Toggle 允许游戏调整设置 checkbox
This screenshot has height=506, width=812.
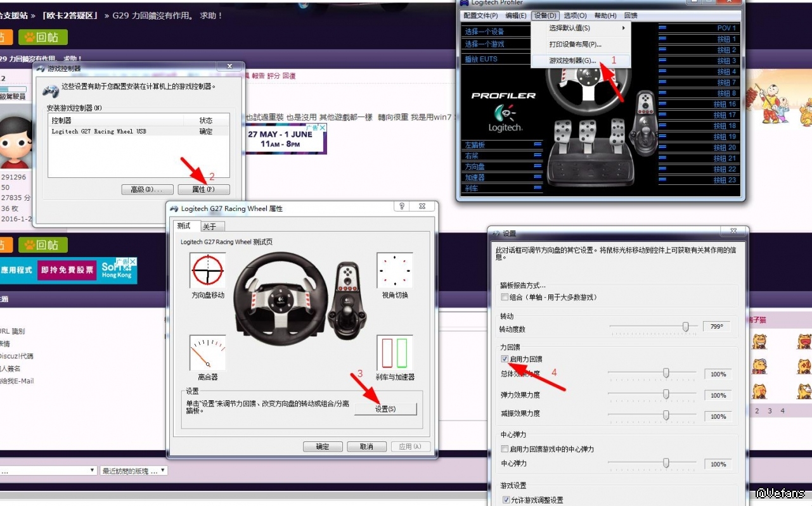(506, 500)
